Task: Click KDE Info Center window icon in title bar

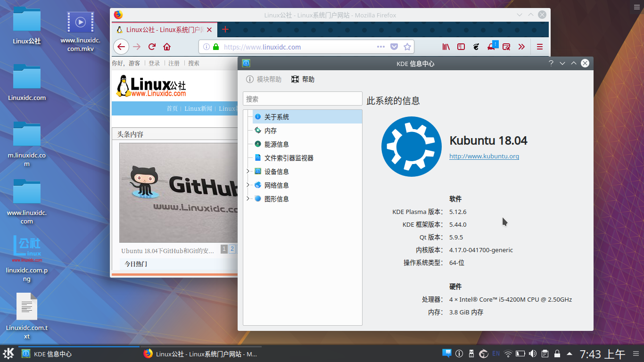Action: tap(246, 63)
